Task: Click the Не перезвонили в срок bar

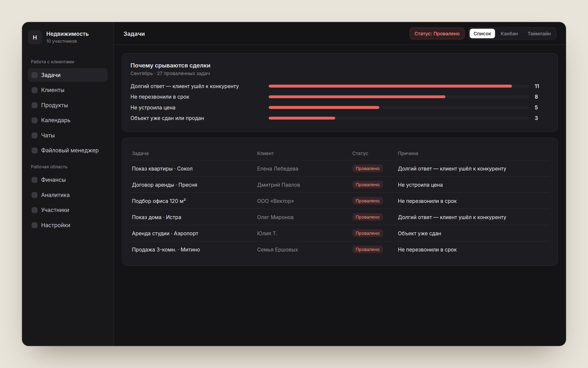Action: pyautogui.click(x=398, y=97)
